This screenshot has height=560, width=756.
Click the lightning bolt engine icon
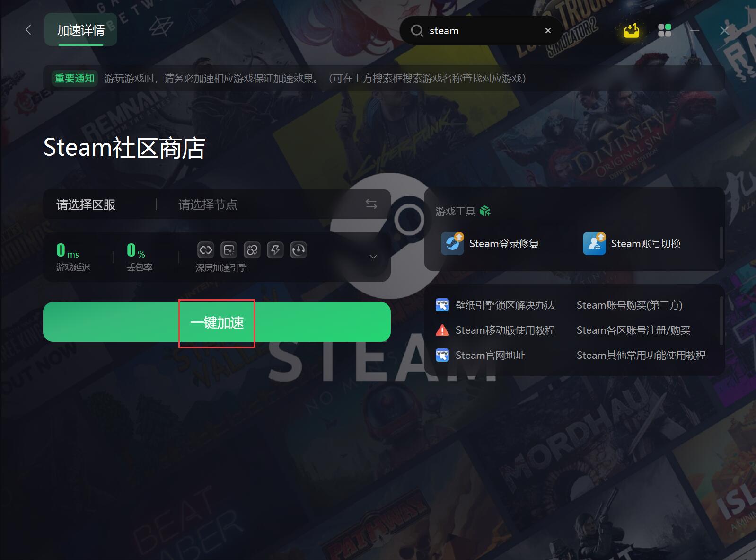tap(275, 249)
